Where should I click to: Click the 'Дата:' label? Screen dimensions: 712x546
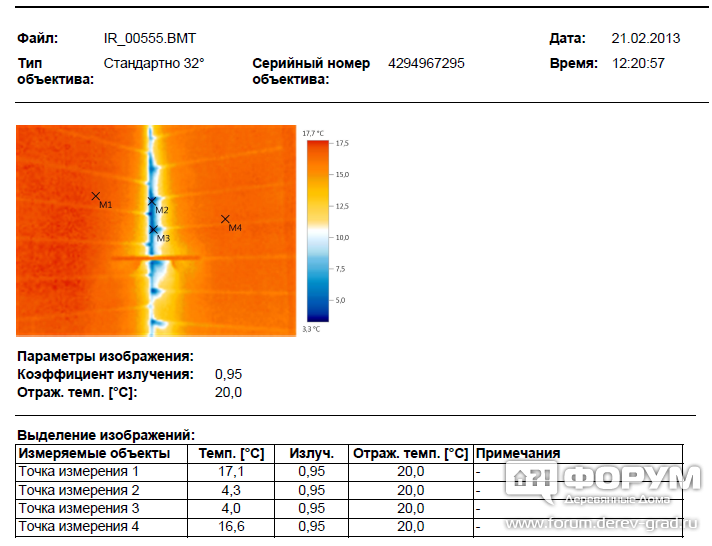coord(568,38)
